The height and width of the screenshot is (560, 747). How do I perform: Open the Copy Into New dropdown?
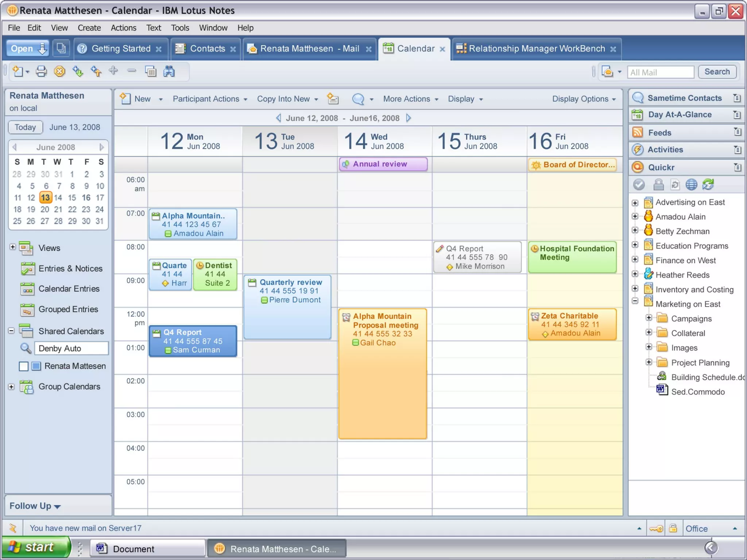click(x=288, y=99)
